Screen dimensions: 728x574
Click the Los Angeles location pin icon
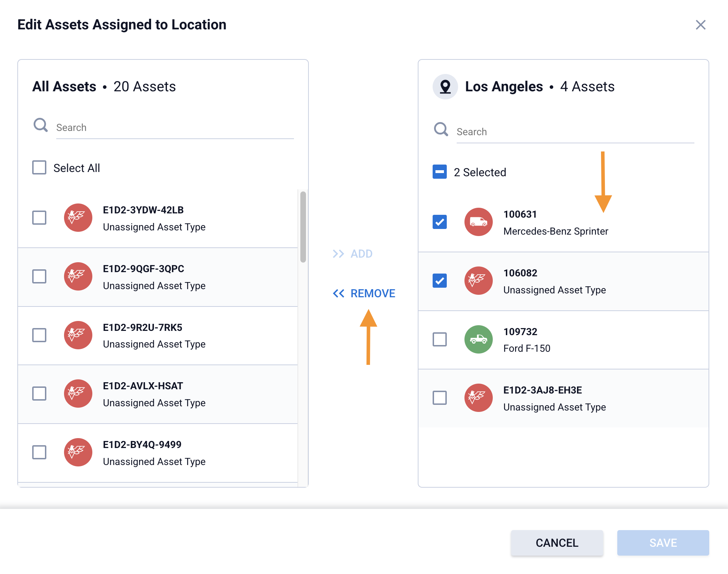coord(445,87)
